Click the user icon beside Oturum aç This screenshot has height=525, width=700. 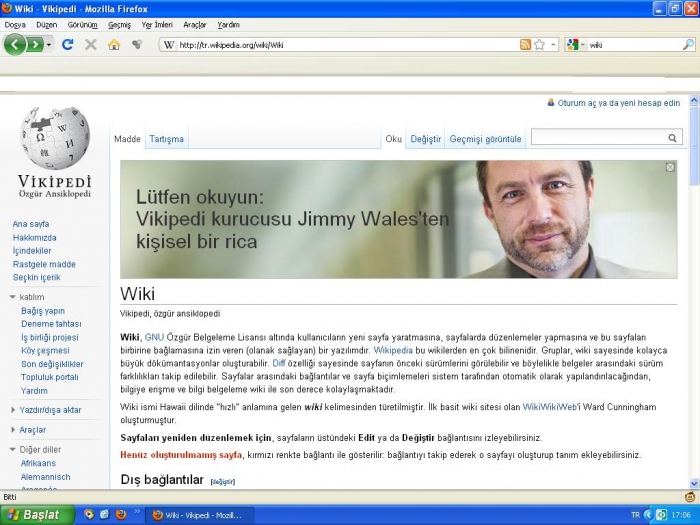(x=550, y=103)
